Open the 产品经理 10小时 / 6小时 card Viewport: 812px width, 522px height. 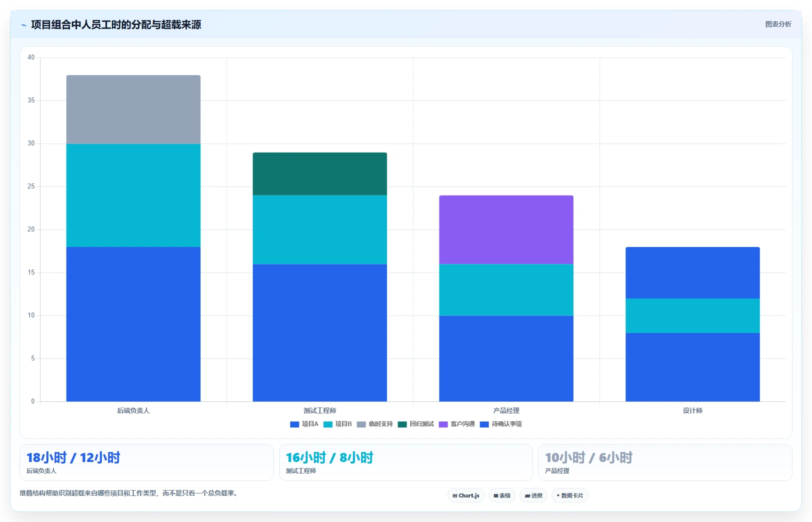[x=665, y=462]
